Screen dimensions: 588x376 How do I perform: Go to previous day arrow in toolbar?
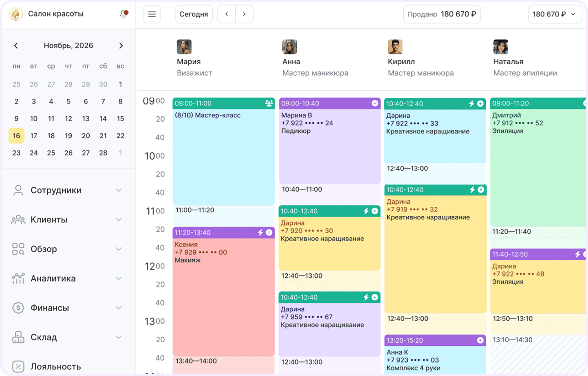coord(227,14)
